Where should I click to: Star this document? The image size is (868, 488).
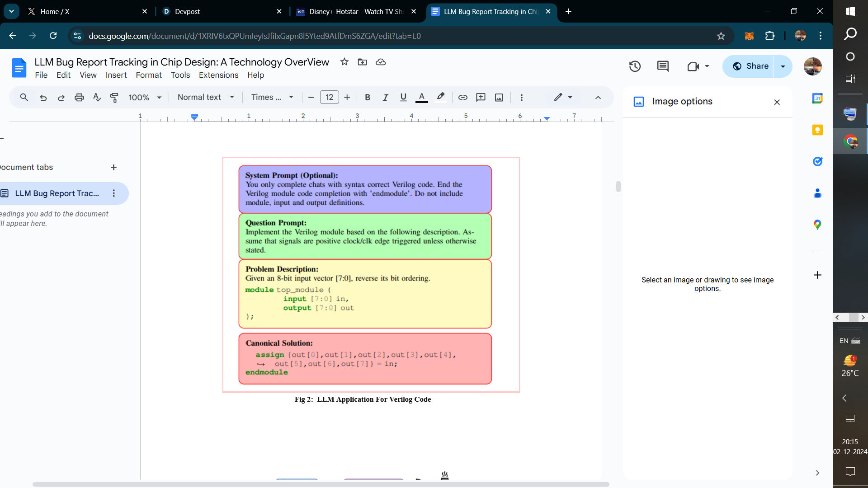tap(344, 62)
